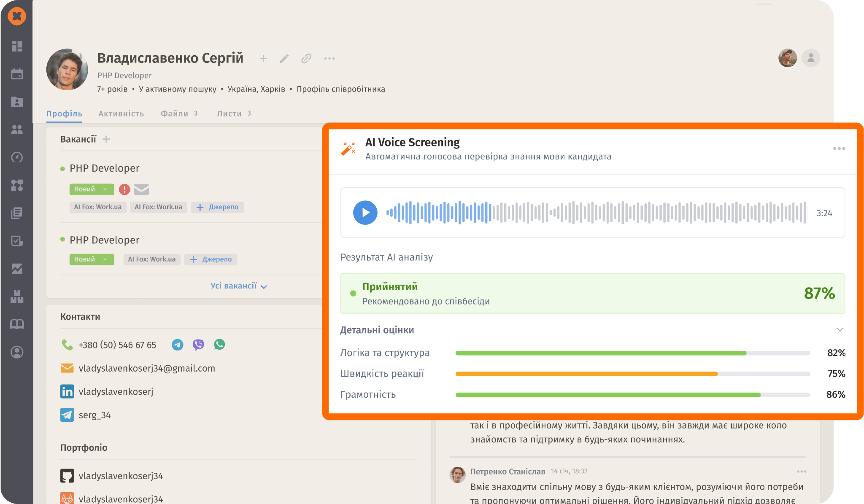The width and height of the screenshot is (864, 504).
Task: Click the envelope icon next to Новий status
Action: [141, 189]
